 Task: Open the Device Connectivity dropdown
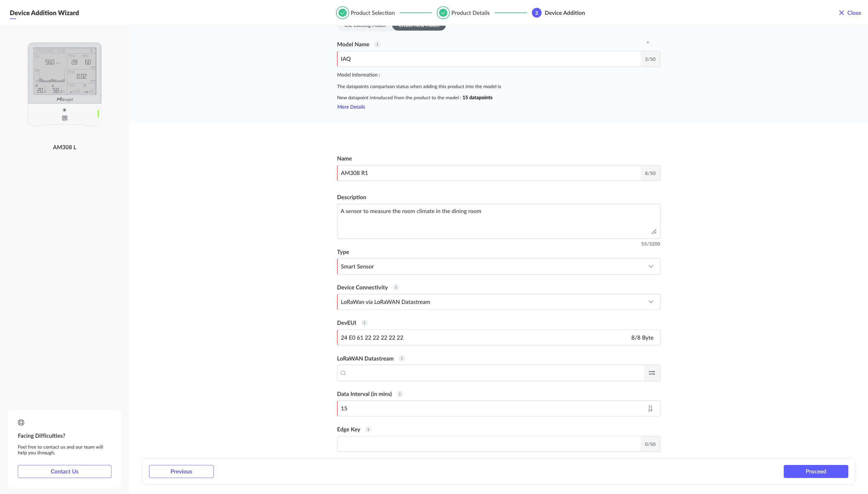pyautogui.click(x=498, y=302)
